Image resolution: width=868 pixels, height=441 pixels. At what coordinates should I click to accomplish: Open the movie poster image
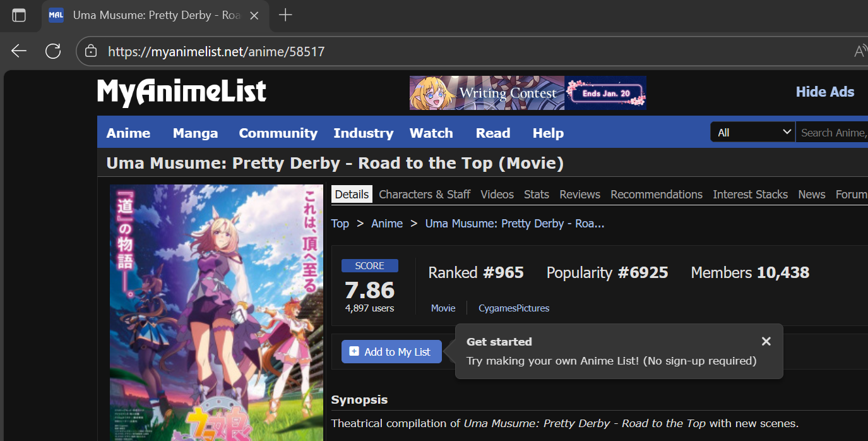coord(217,313)
